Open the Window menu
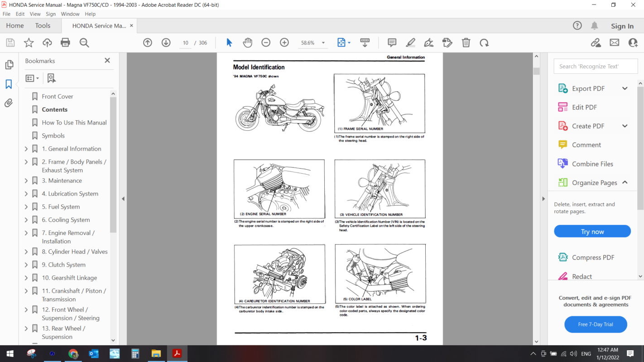 coord(70,14)
